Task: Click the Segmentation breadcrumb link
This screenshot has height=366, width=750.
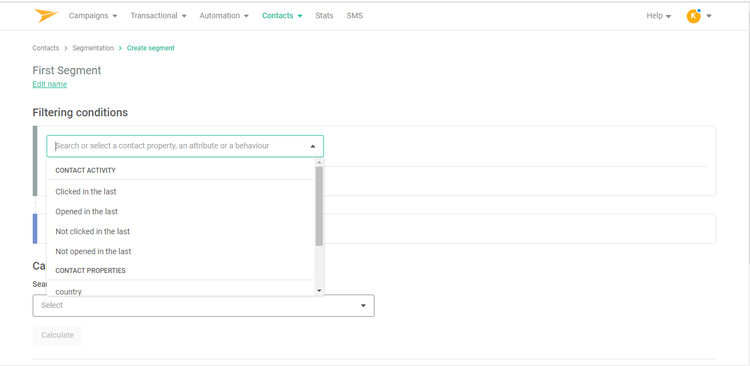Action: [93, 48]
